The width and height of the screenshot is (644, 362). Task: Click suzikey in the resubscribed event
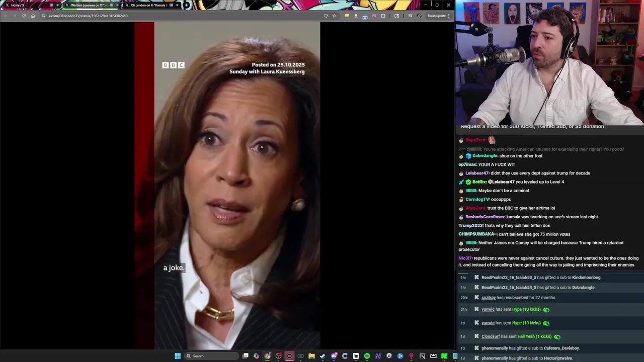pyautogui.click(x=489, y=298)
